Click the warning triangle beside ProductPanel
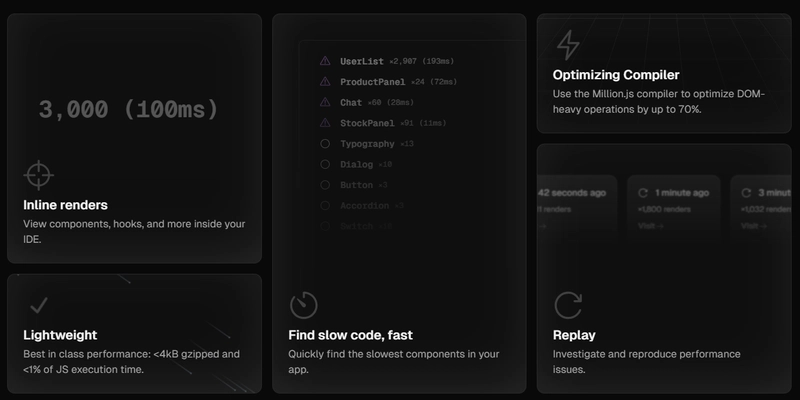The image size is (800, 400). [325, 82]
